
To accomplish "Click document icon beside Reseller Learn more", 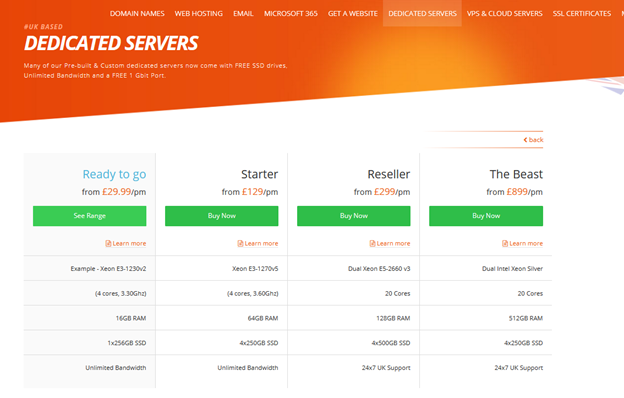I will pos(372,243).
